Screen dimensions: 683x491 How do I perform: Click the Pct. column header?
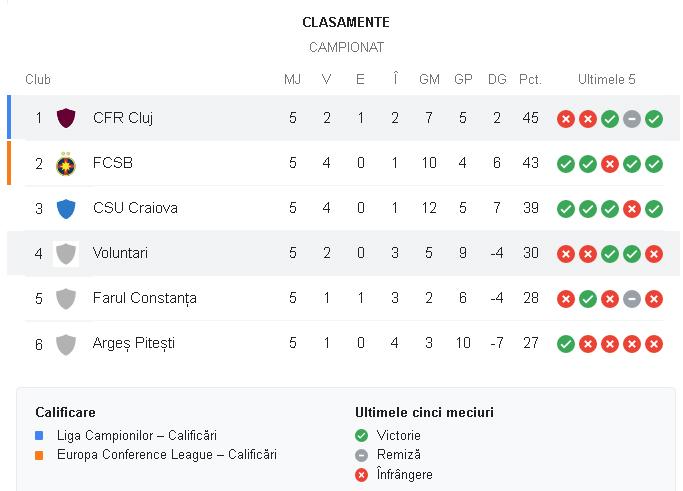tap(530, 80)
